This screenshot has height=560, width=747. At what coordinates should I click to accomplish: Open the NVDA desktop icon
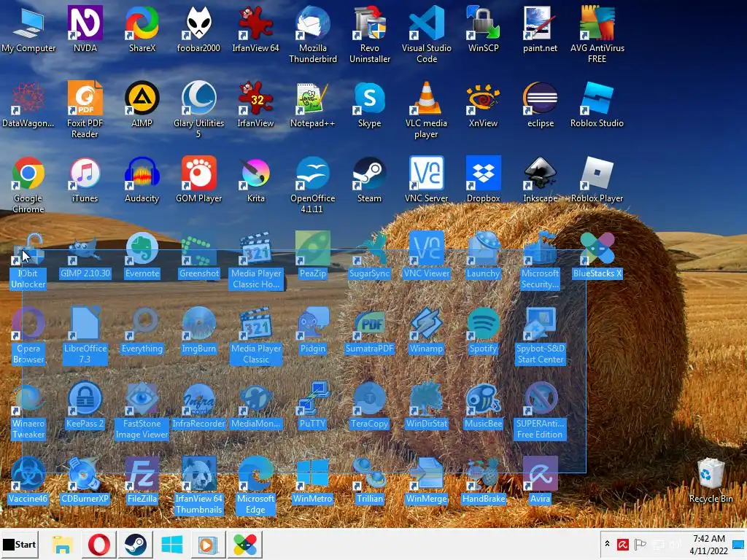[85, 28]
